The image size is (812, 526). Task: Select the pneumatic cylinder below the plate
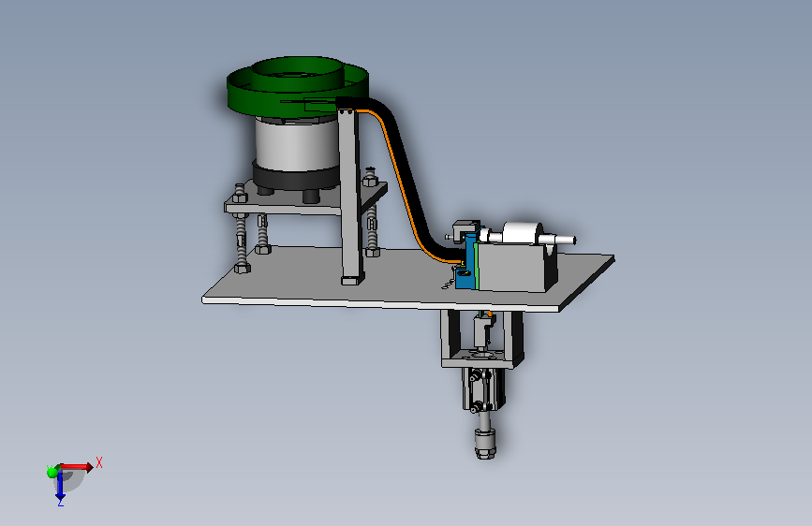tap(483, 388)
